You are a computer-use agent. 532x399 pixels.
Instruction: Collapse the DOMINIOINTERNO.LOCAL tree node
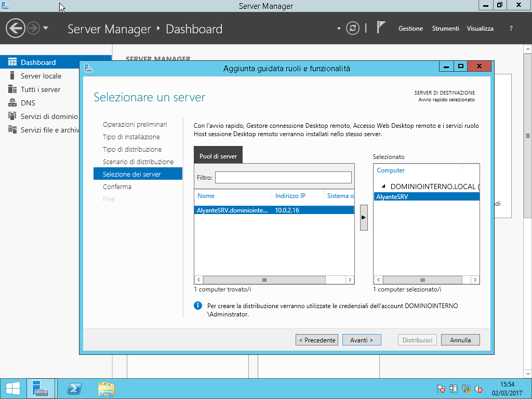(x=383, y=186)
